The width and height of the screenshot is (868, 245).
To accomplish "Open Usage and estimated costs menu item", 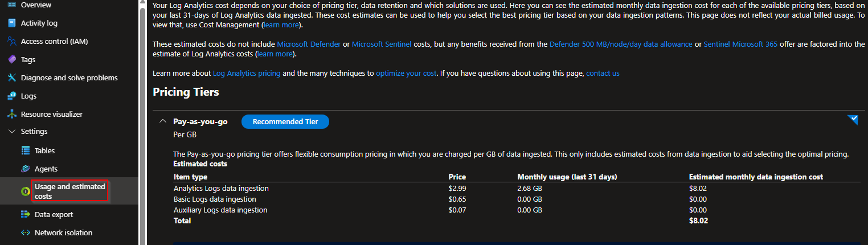I will click(x=69, y=191).
